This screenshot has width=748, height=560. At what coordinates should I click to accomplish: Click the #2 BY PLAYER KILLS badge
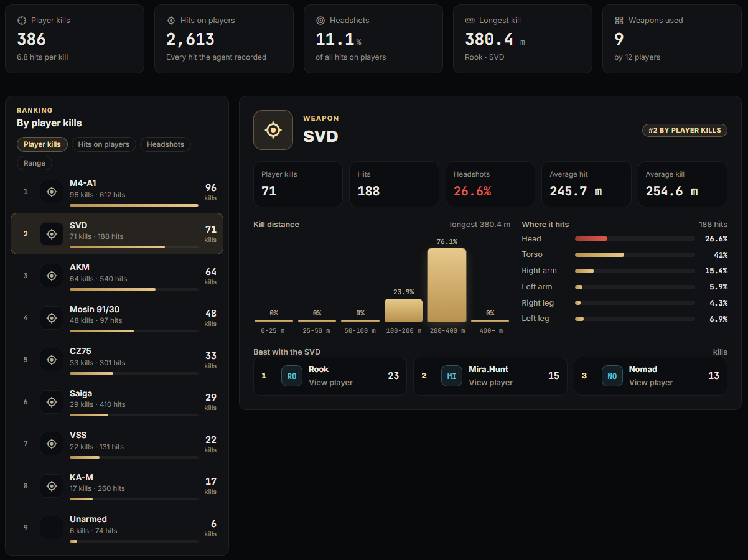coord(685,130)
